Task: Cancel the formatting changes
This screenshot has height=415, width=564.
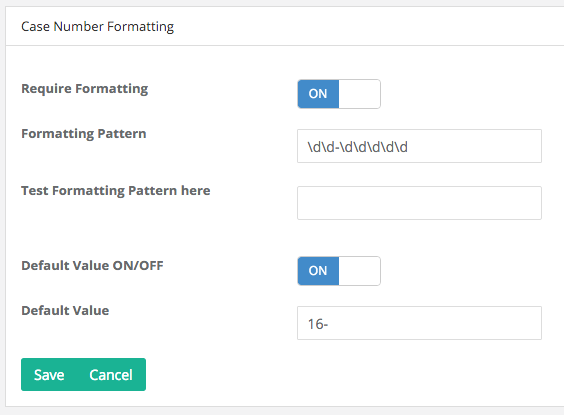Action: [x=111, y=375]
